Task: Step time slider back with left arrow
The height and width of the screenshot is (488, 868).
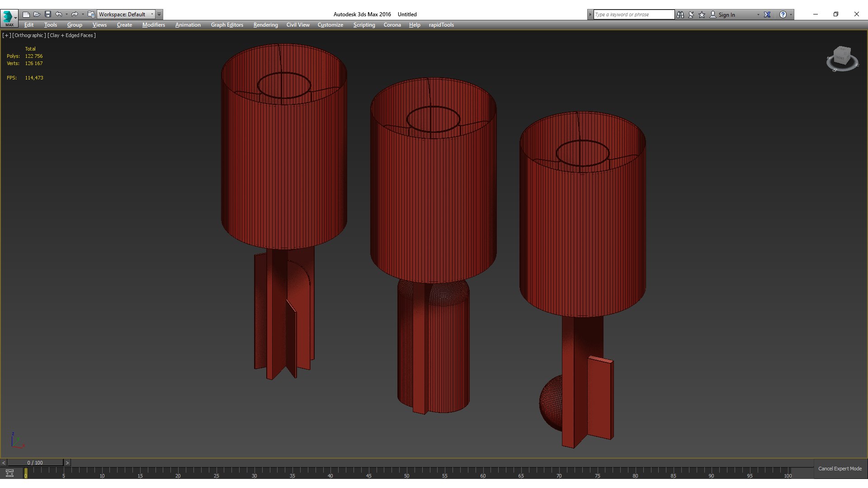Action: click(4, 463)
